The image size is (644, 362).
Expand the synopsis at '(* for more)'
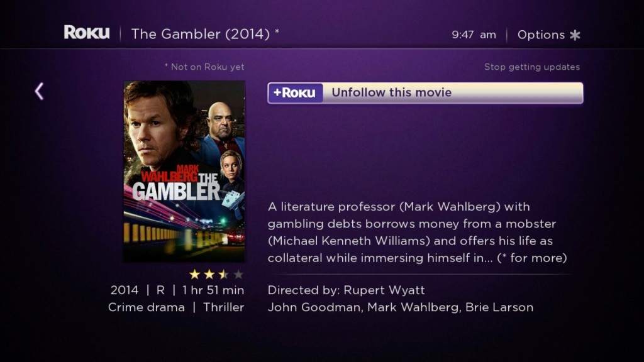point(532,258)
